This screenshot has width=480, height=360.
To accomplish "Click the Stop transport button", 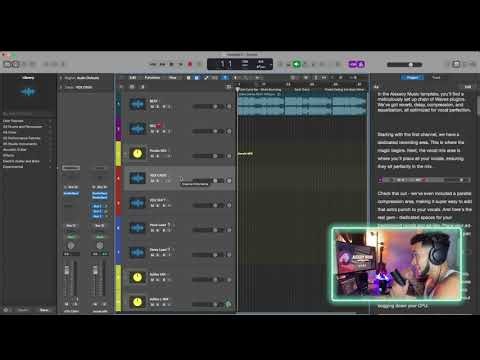I will tap(172, 64).
